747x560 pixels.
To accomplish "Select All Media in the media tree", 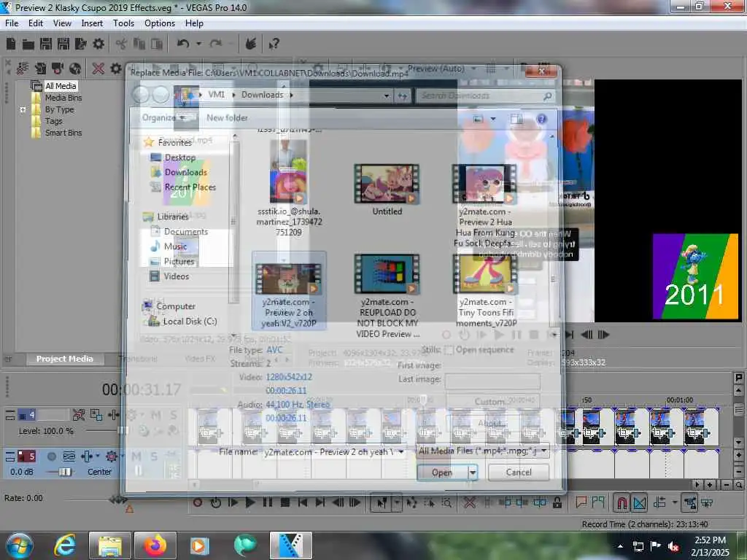I will click(x=61, y=86).
